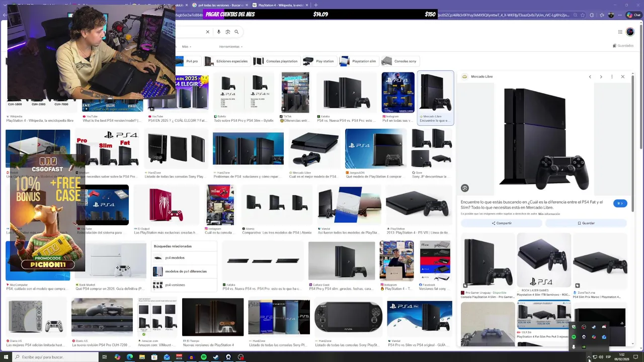This screenshot has height=362, width=644.
Task: Open Microsoft Edge from the taskbar
Action: [x=129, y=357]
